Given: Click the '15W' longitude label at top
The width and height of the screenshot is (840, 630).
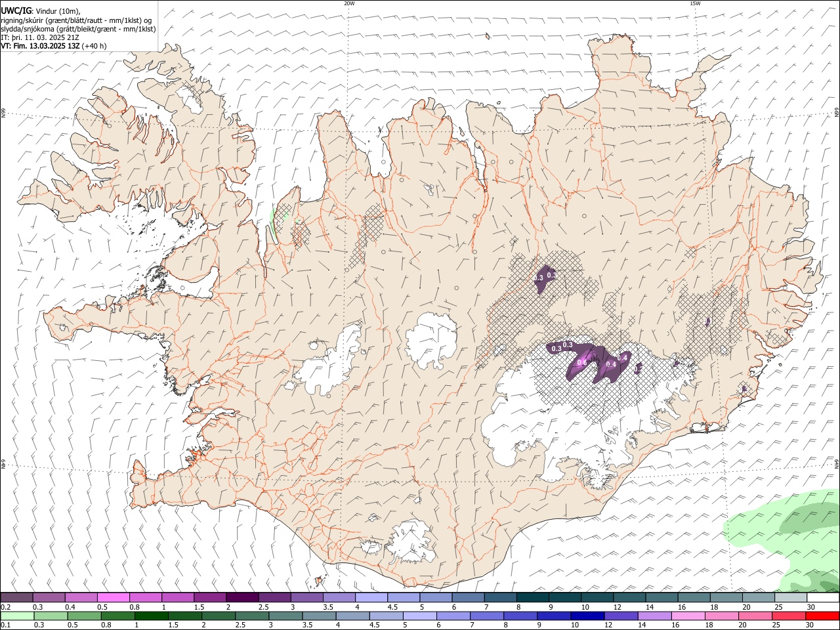Looking at the screenshot, I should coord(696,3).
